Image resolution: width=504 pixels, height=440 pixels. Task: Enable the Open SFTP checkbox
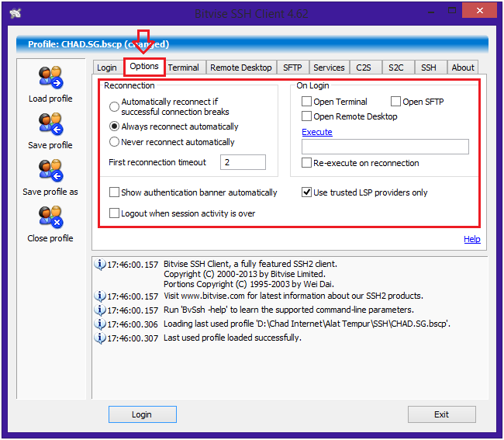pyautogui.click(x=395, y=102)
